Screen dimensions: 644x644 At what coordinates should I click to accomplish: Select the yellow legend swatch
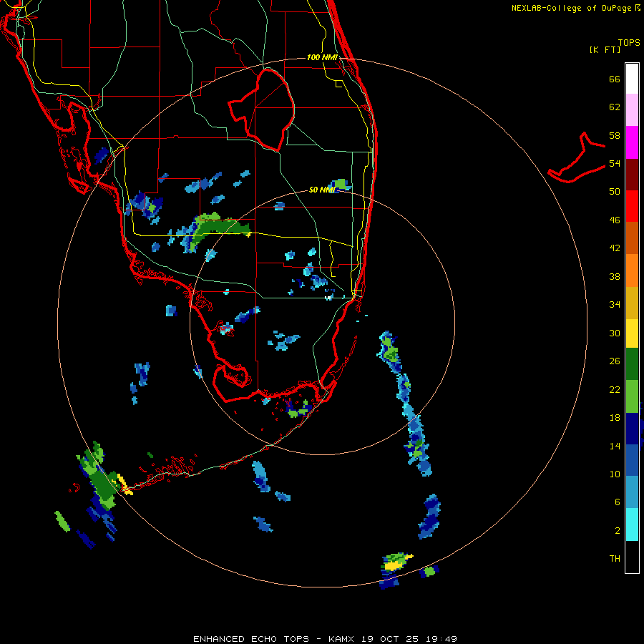(x=632, y=333)
